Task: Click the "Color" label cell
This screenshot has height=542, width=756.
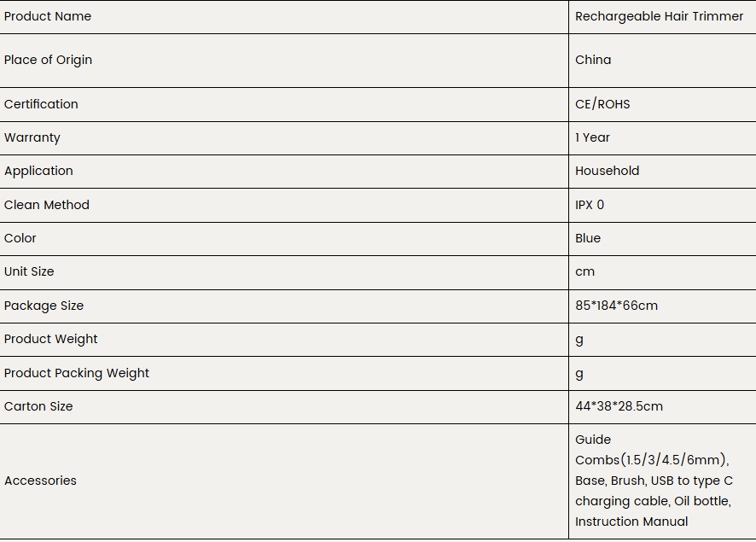Action: pos(20,238)
